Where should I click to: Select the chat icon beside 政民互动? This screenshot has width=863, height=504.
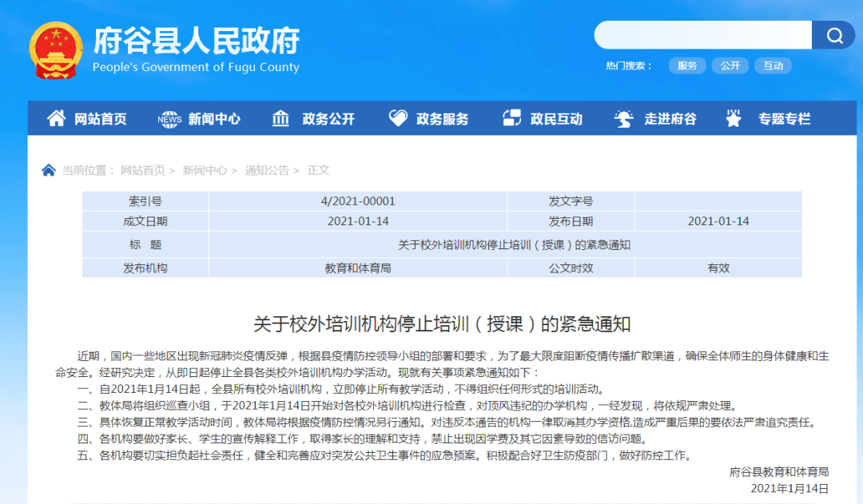[511, 118]
